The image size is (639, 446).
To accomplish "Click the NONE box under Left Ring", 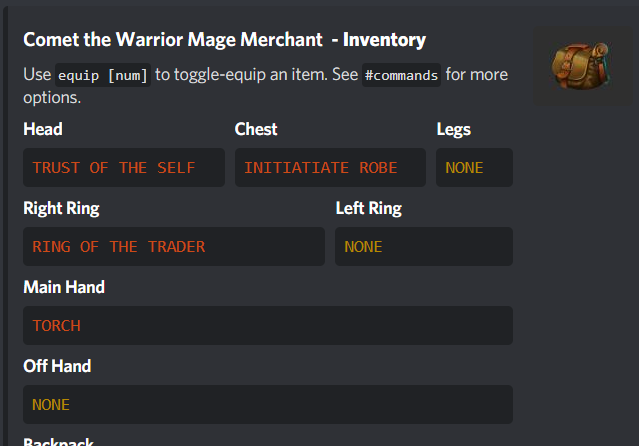I will pyautogui.click(x=423, y=246).
